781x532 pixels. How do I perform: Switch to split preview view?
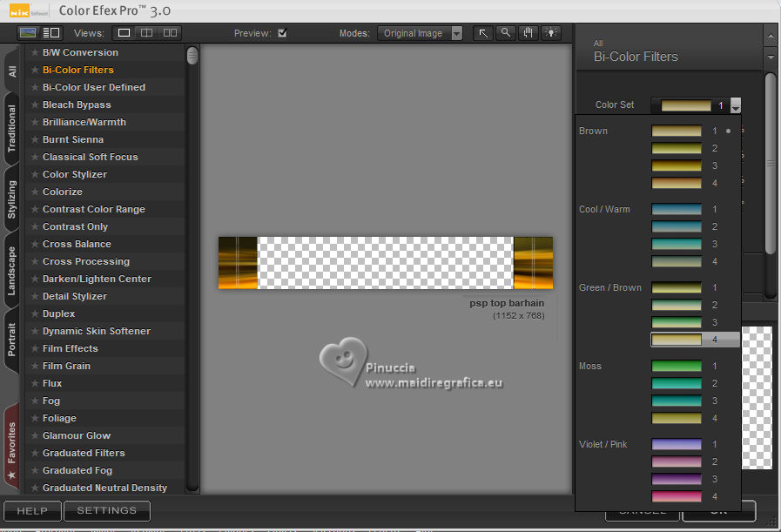(x=146, y=33)
